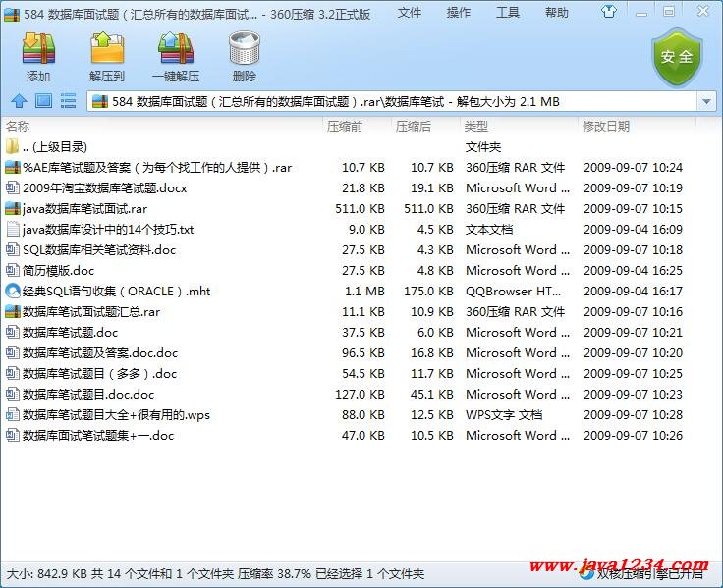The width and height of the screenshot is (723, 588).
Task: Click the icon of 数据库笔试题.doc
Action: [x=13, y=332]
